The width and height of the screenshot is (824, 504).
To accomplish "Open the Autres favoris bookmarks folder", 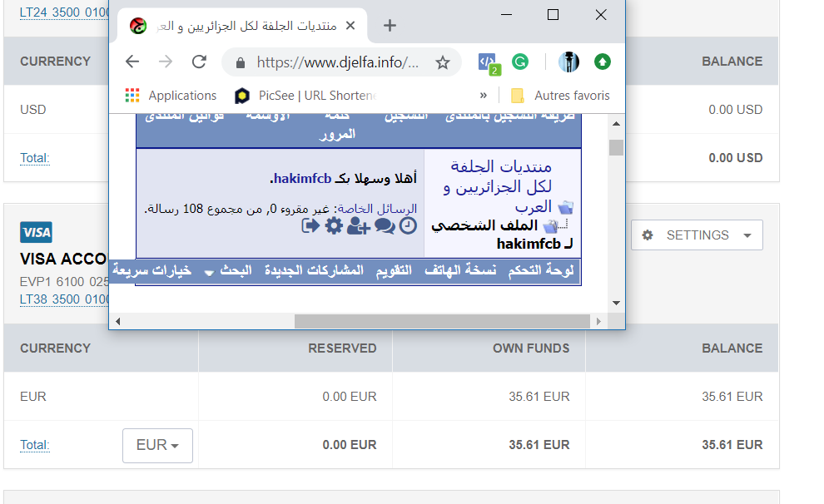I will 560,96.
